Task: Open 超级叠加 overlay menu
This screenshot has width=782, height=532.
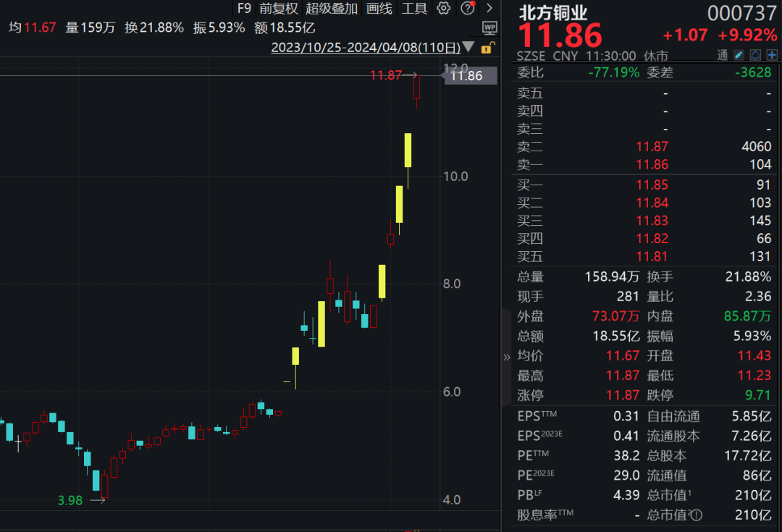Action: (331, 9)
